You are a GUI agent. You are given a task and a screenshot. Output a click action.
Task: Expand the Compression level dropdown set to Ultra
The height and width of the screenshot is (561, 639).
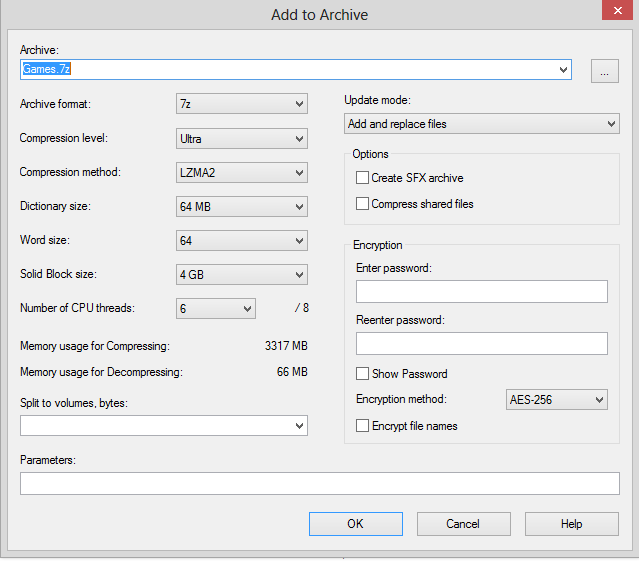tap(242, 139)
